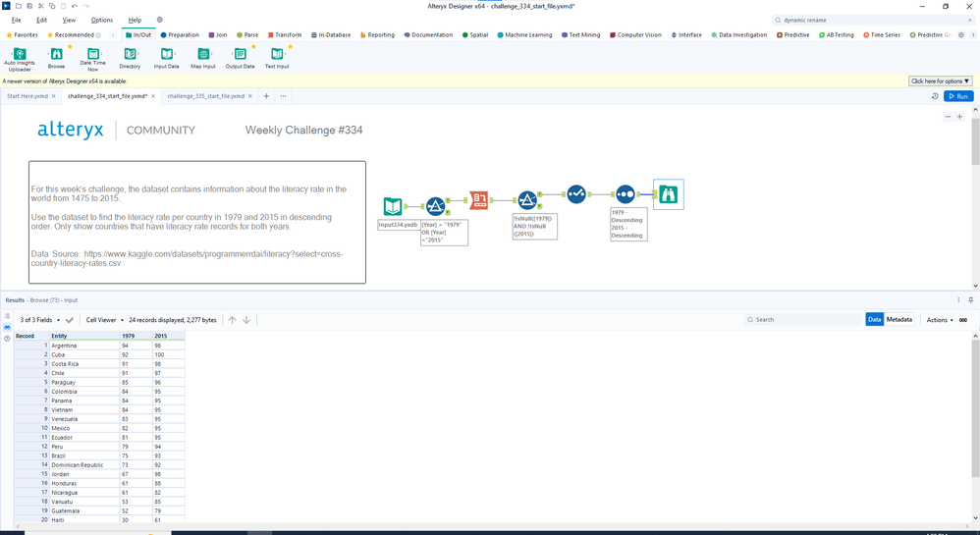Select the Date Time Now tool

(92, 59)
